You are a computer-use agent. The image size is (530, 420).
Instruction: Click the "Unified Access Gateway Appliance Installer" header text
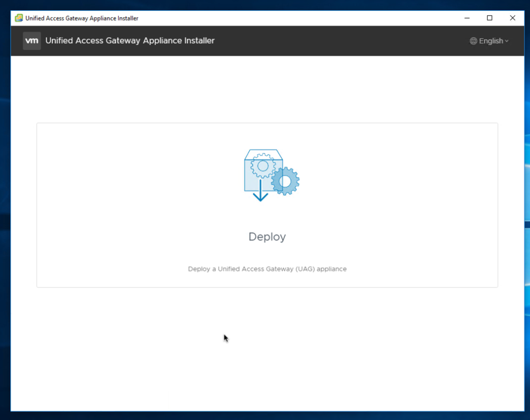click(130, 41)
